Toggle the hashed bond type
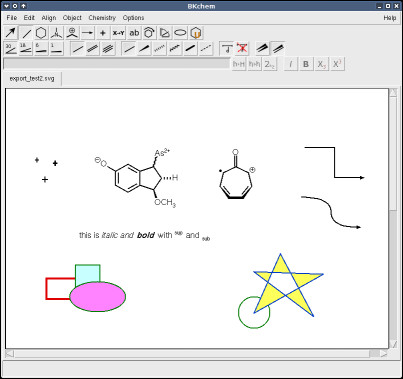403x379 pixels. click(159, 49)
